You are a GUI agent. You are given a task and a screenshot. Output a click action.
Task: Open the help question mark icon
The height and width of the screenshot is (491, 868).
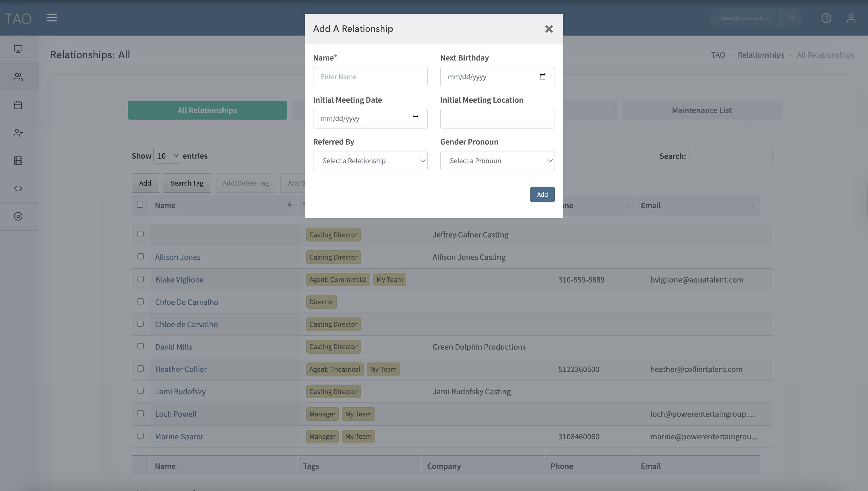click(826, 18)
